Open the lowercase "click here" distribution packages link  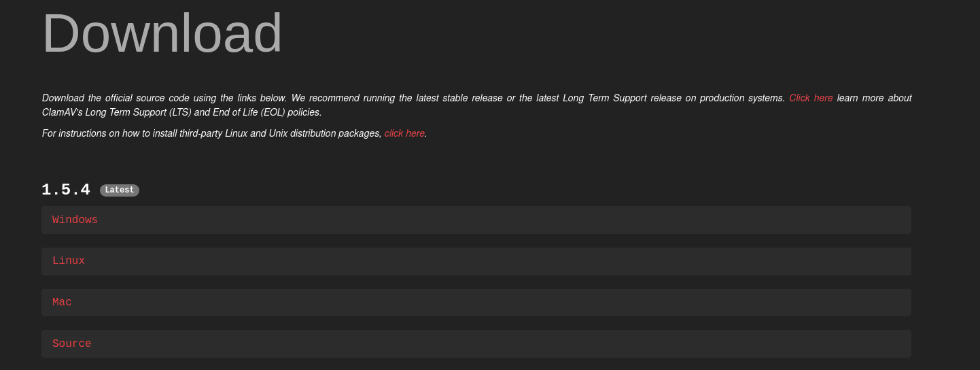click(x=404, y=133)
